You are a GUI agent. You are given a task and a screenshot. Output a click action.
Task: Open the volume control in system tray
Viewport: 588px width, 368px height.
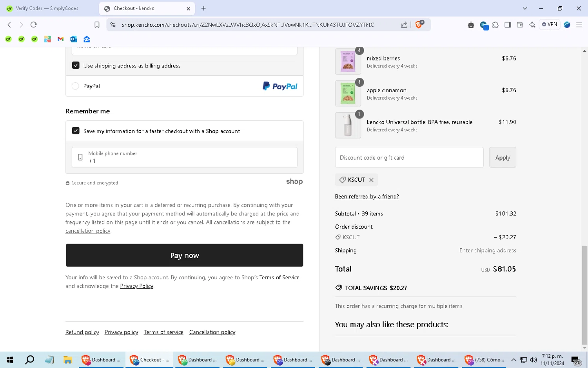coord(533,360)
